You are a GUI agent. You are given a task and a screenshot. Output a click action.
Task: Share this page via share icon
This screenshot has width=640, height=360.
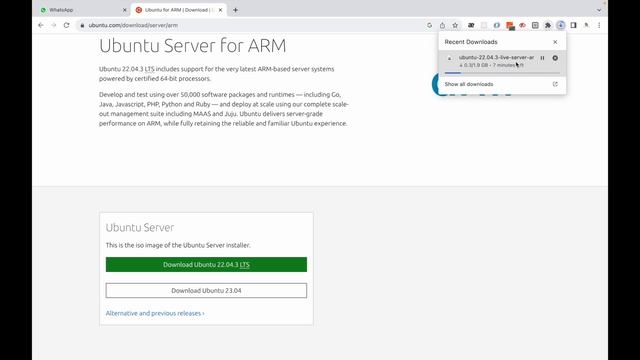point(442,25)
